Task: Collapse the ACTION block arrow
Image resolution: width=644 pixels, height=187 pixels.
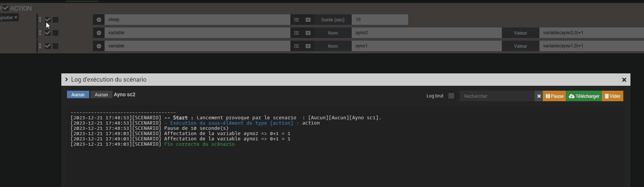Action: point(1,8)
